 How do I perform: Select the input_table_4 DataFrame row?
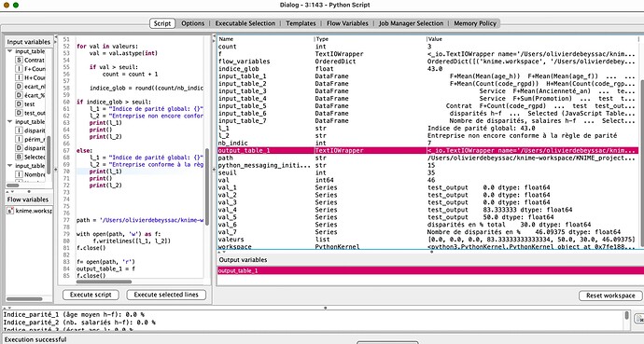(x=428, y=99)
